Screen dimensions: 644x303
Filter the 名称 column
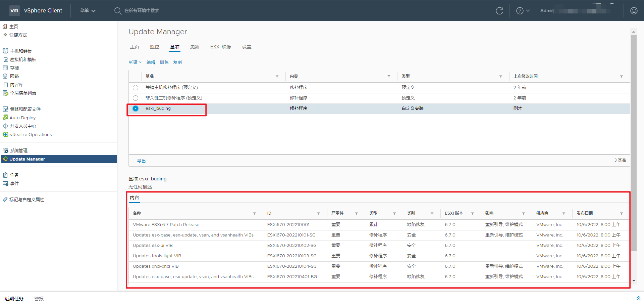[255, 214]
